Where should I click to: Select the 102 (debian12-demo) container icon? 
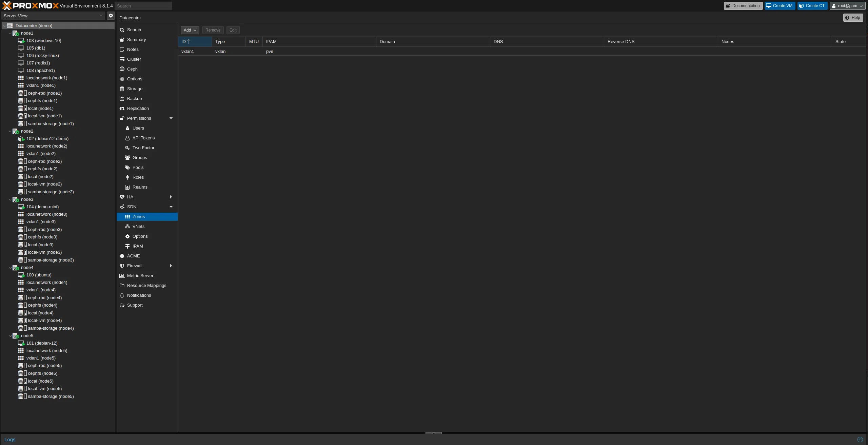click(21, 139)
